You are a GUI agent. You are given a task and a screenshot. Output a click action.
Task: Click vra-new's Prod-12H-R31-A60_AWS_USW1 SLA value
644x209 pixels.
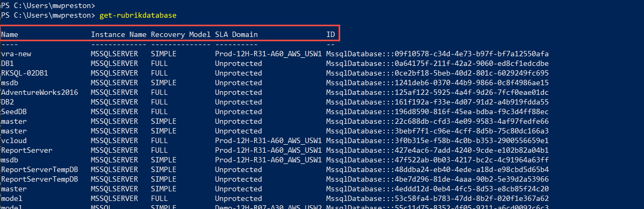click(269, 54)
